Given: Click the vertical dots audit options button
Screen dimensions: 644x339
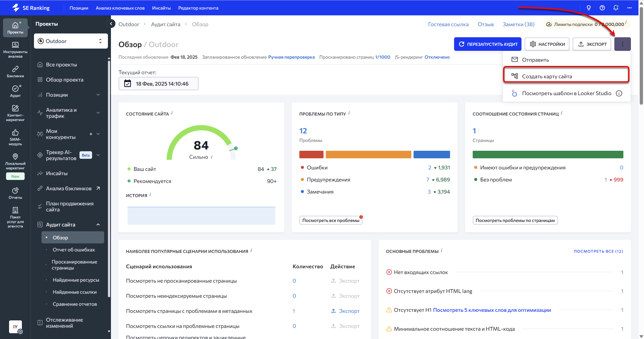Looking at the screenshot, I should 622,44.
